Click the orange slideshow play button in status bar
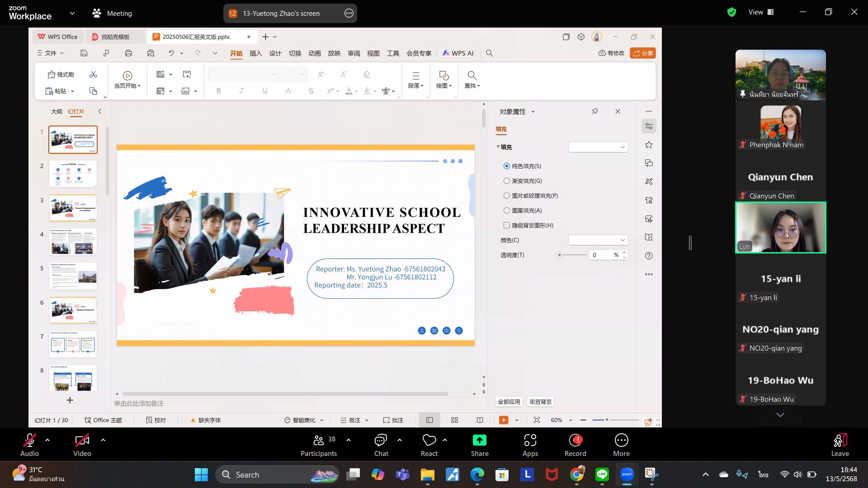This screenshot has width=868, height=488. (504, 420)
